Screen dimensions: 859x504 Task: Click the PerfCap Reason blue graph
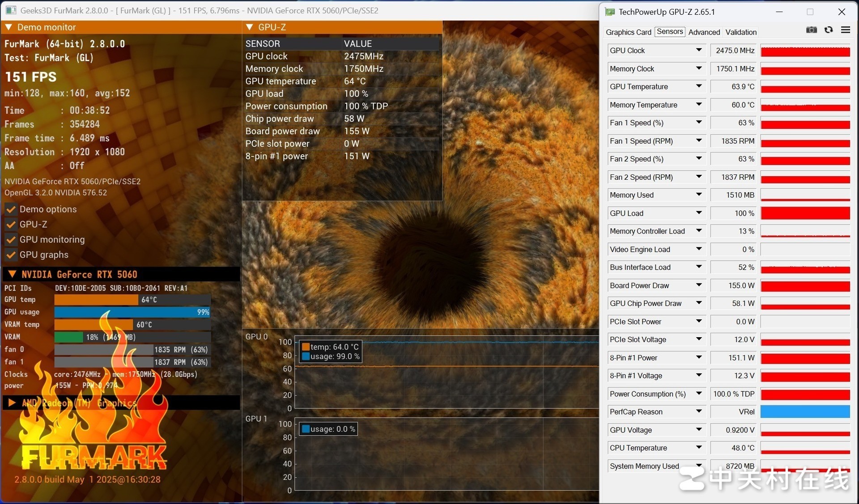(805, 412)
